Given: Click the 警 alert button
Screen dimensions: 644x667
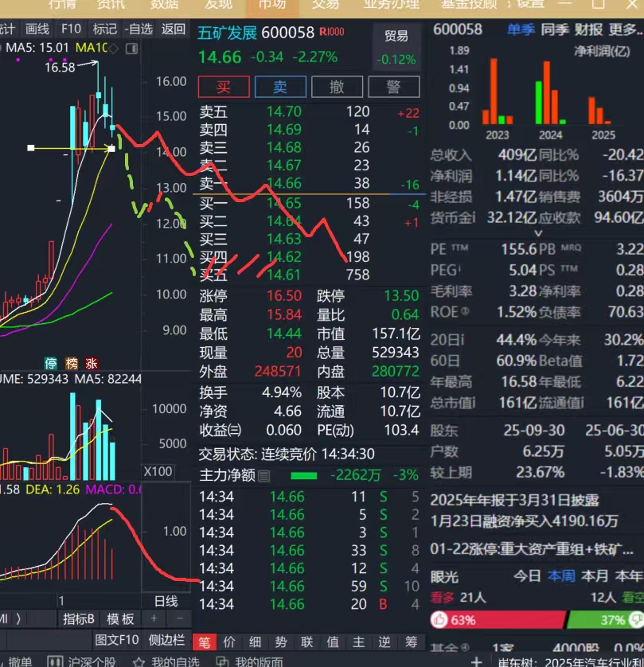Looking at the screenshot, I should 393,87.
